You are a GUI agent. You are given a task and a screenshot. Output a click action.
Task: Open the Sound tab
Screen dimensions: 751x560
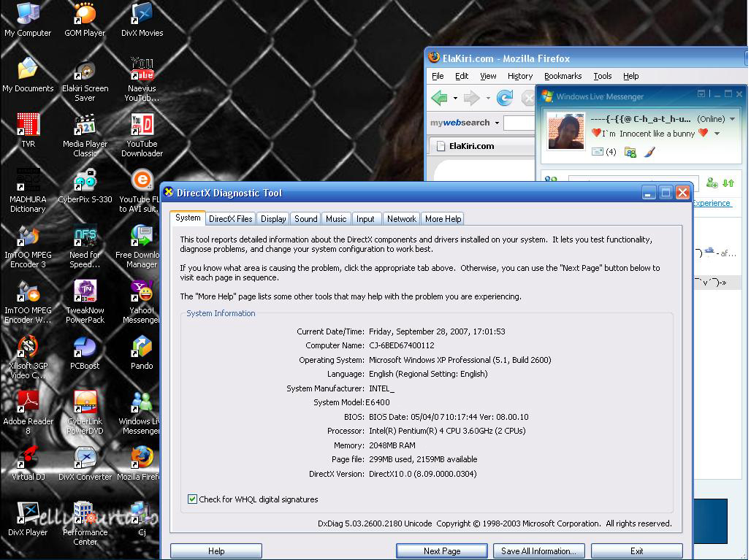(305, 219)
